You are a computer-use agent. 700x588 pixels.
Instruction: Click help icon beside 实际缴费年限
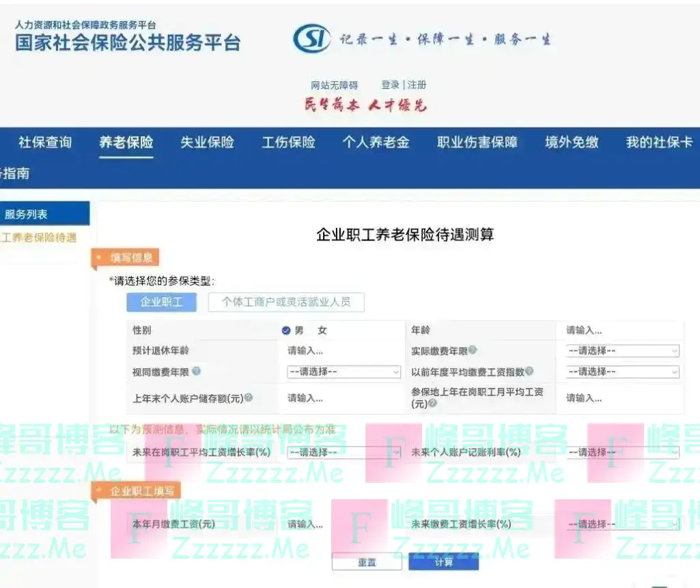coord(473,350)
